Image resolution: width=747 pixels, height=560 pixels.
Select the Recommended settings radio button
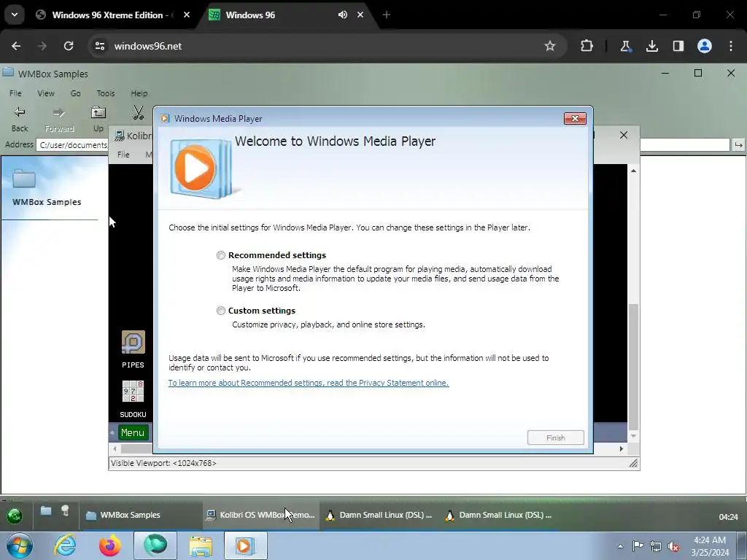point(220,255)
